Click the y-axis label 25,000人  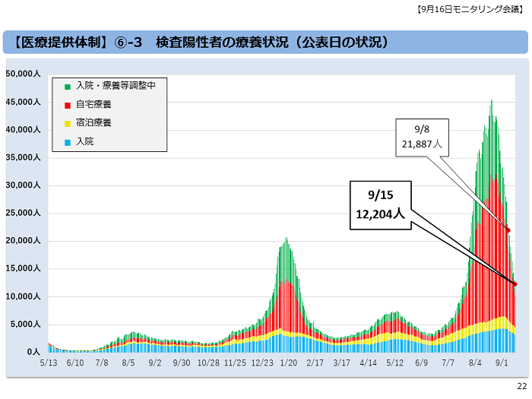coord(23,213)
